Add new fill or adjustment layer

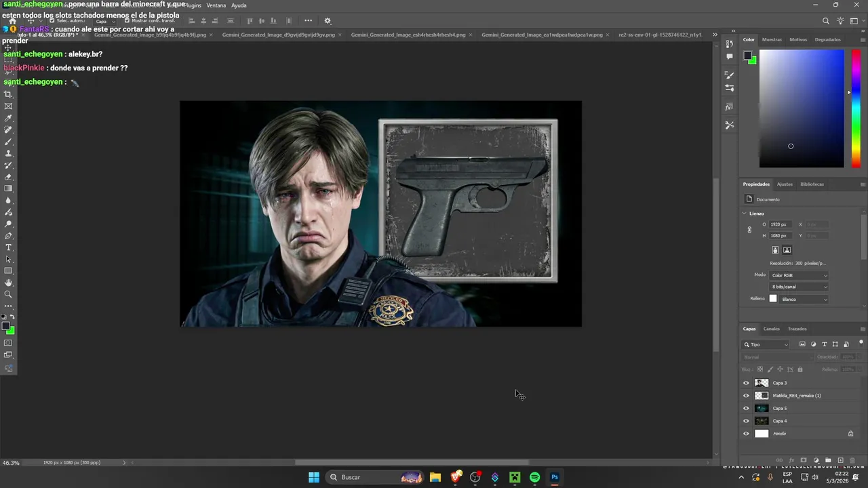pos(816,460)
